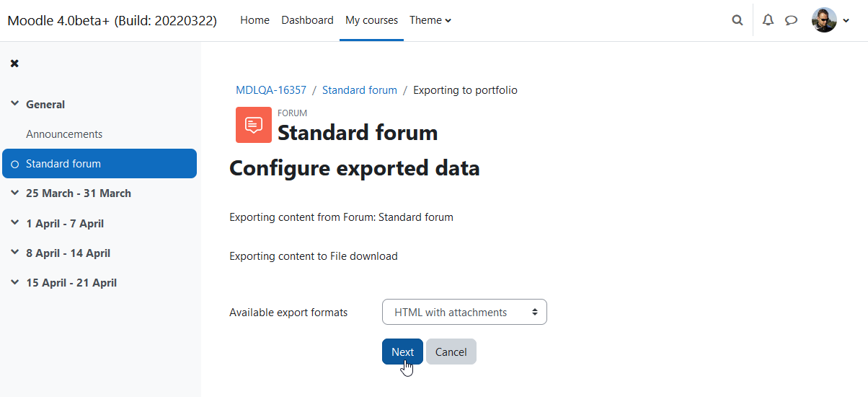Expand the 8 April - 14 April chevron
The image size is (868, 397).
pos(14,253)
